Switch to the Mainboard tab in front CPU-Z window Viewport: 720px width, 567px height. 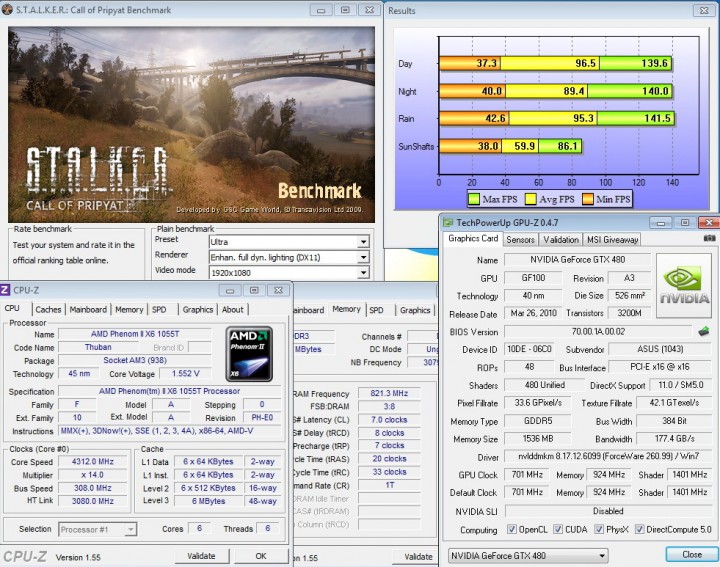coord(88,309)
